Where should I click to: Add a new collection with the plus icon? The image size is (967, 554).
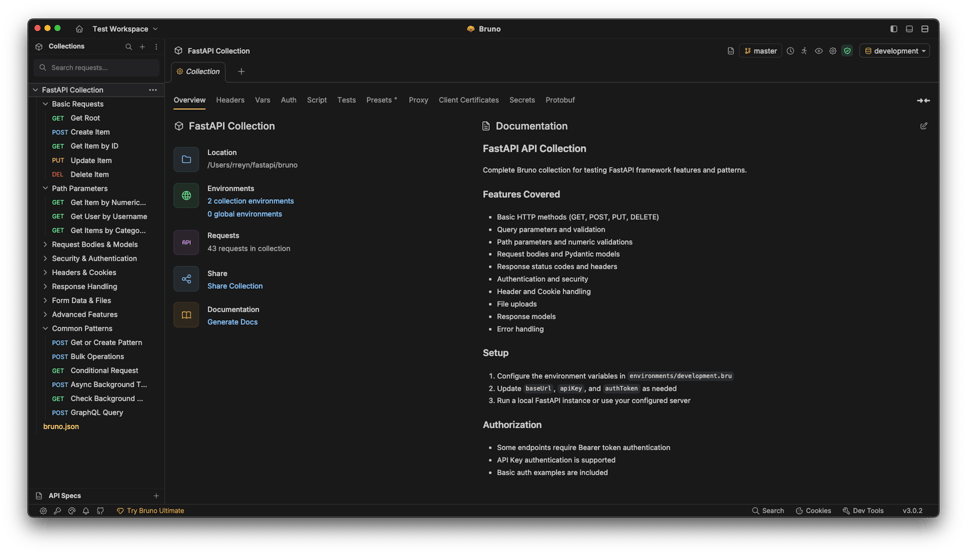tap(142, 47)
